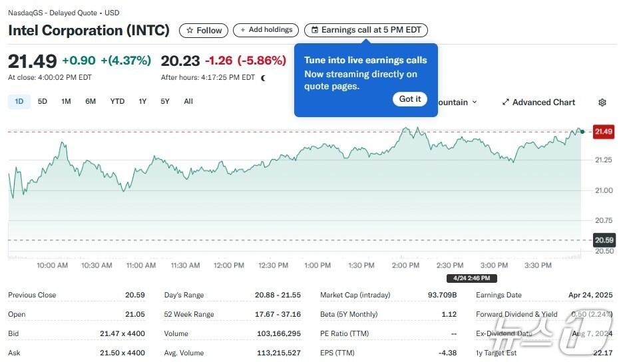This screenshot has height=364, width=621.
Task: Open the Advanced Chart link
Action: [544, 102]
